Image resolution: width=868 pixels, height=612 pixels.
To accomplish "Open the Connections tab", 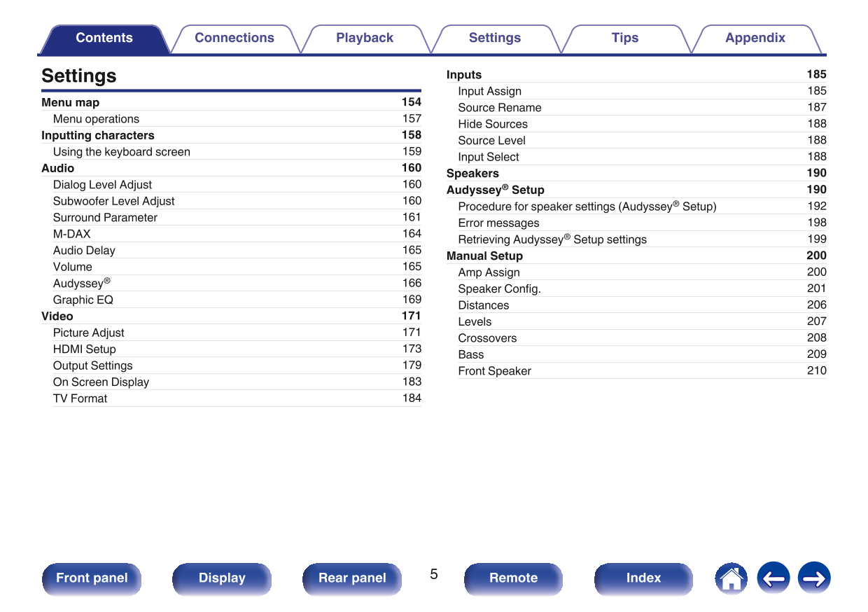I will click(x=234, y=39).
